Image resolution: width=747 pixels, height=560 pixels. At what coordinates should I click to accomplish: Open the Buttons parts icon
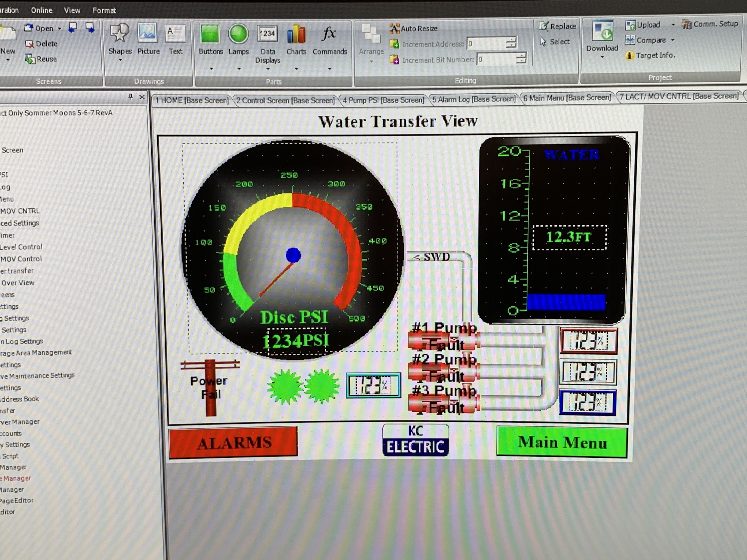(210, 34)
